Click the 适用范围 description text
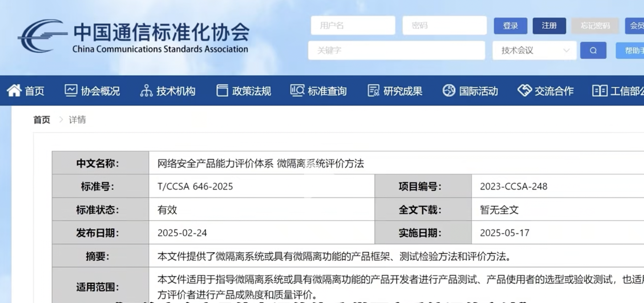The width and height of the screenshot is (644, 303). pyautogui.click(x=400, y=287)
